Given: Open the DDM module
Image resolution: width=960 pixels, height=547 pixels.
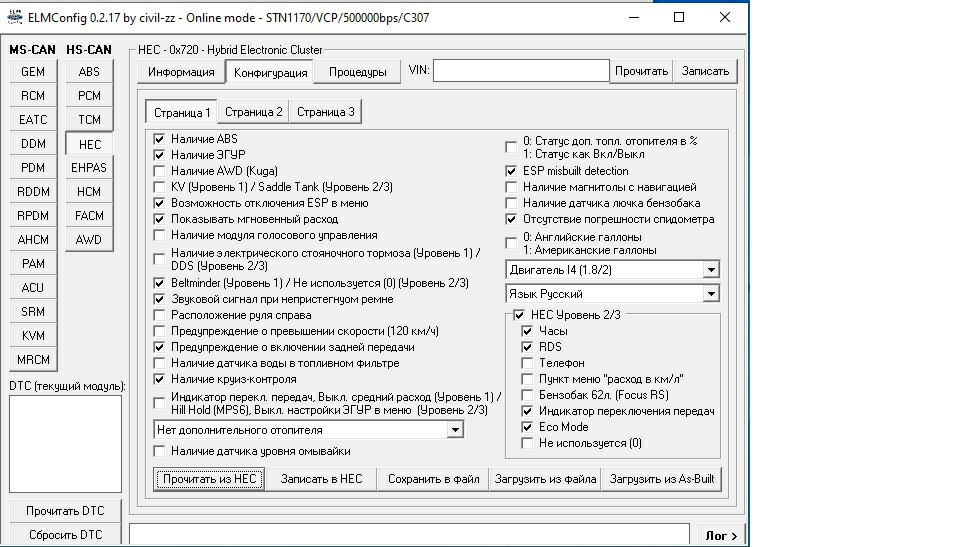Looking at the screenshot, I should [33, 143].
